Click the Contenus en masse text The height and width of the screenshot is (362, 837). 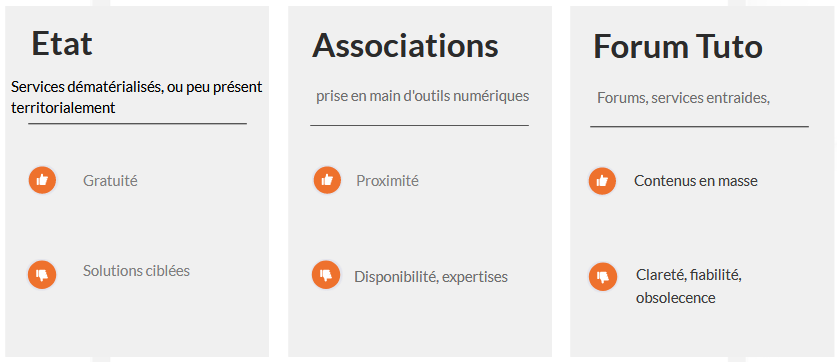[x=696, y=181]
